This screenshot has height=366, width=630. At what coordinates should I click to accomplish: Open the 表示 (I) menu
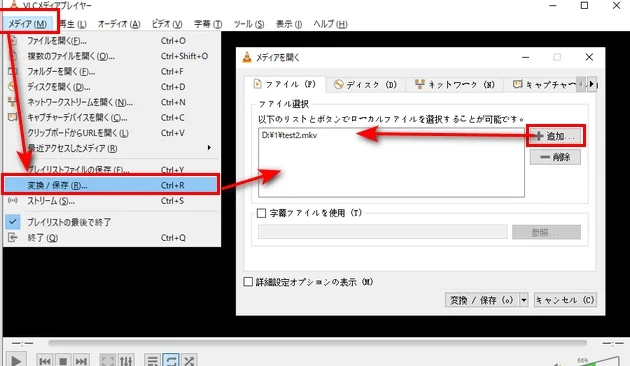288,24
